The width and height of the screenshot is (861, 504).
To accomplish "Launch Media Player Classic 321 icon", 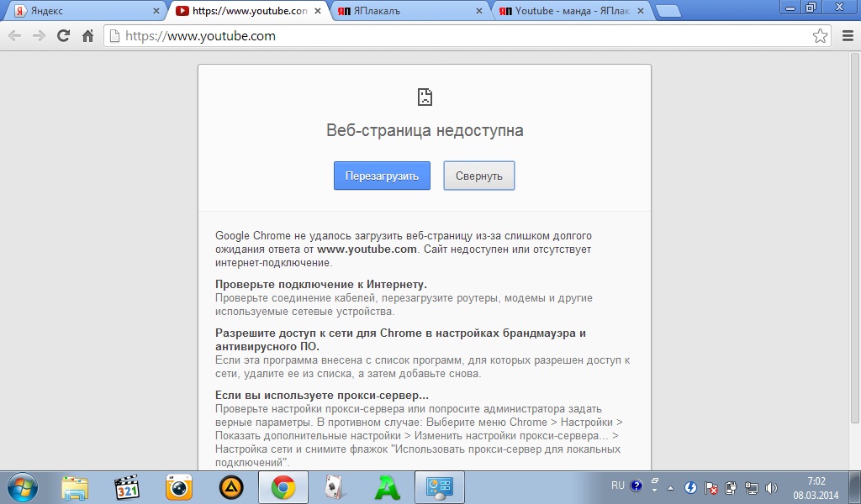I will (x=127, y=487).
